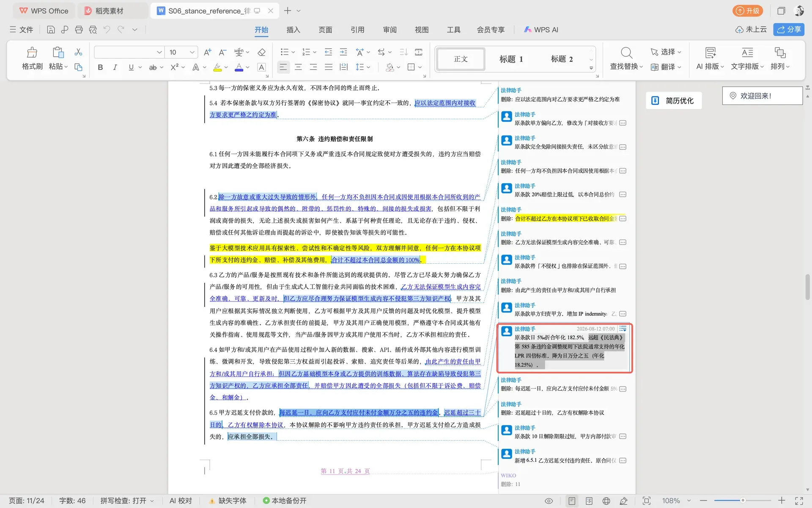
Task: Open the font name dropdown
Action: tap(159, 52)
